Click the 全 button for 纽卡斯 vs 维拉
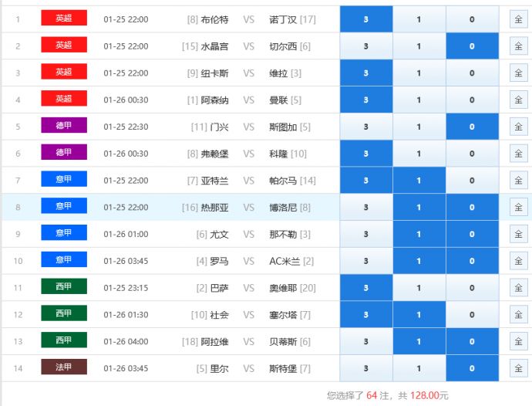 (518, 73)
